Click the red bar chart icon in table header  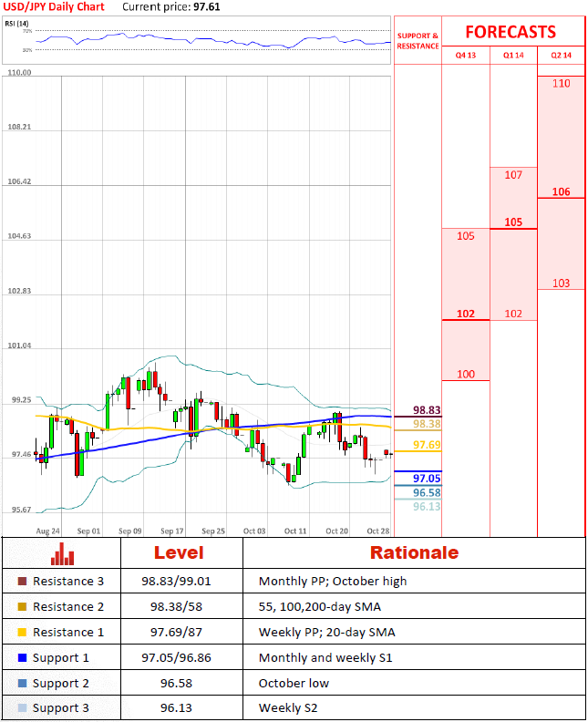coord(62,553)
